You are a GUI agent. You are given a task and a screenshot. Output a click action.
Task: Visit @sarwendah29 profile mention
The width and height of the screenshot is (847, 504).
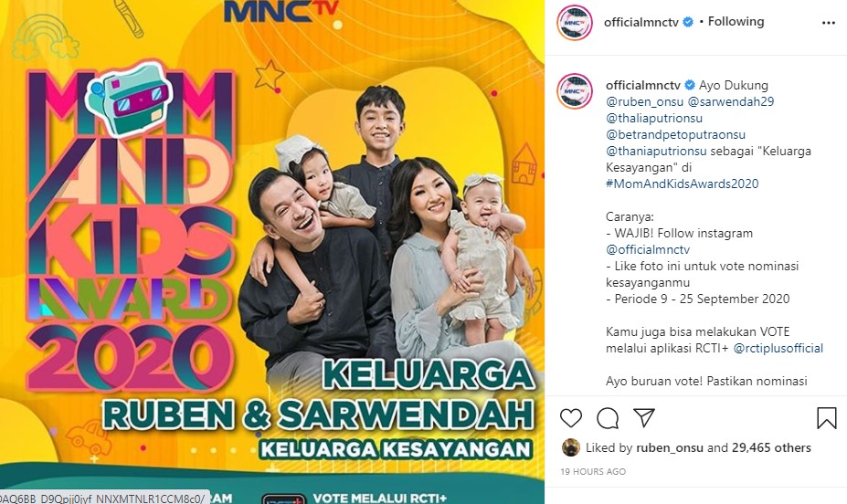[730, 101]
